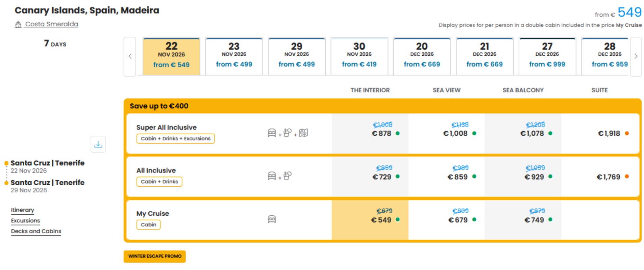Image resolution: width=644 pixels, height=270 pixels.
Task: Show earlier departure dates with left arrow
Action: (x=130, y=56)
